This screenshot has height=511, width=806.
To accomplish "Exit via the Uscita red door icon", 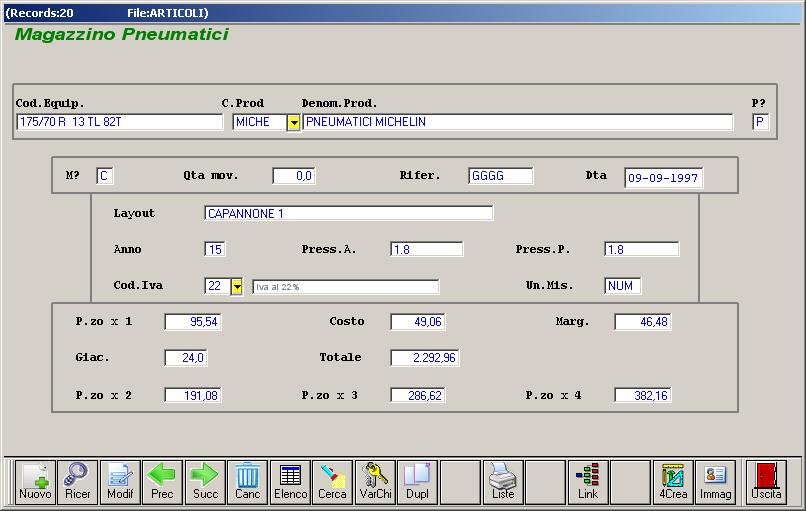I will click(766, 481).
